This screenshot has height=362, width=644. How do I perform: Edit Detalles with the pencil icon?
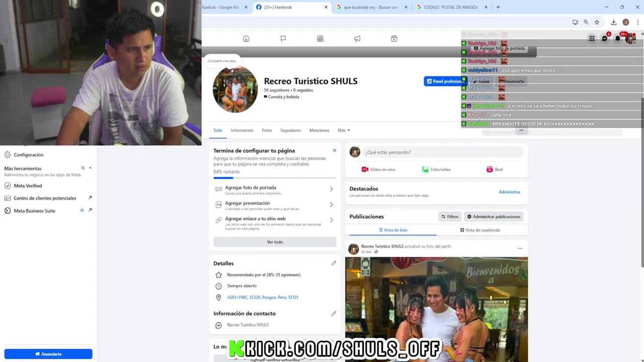click(334, 263)
